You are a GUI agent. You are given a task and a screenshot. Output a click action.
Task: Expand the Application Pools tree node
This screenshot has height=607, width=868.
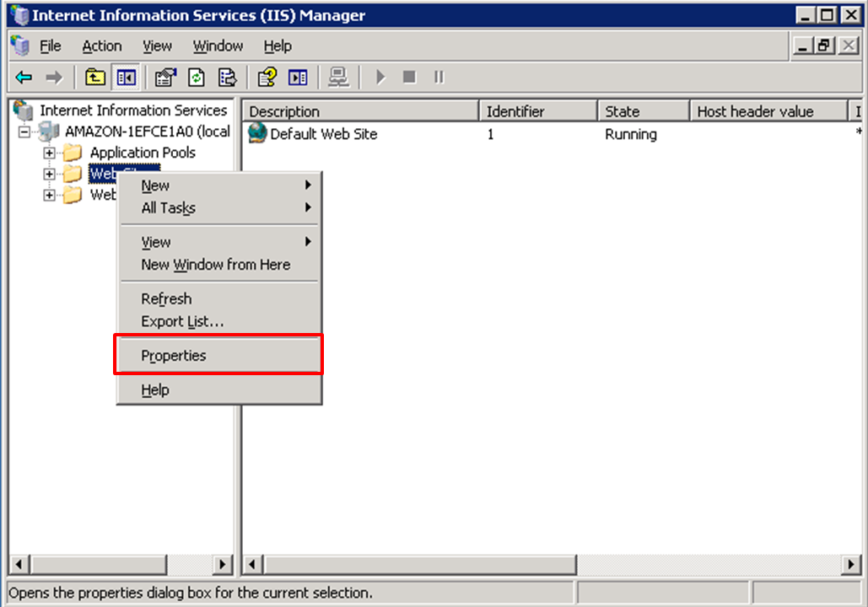(x=49, y=153)
